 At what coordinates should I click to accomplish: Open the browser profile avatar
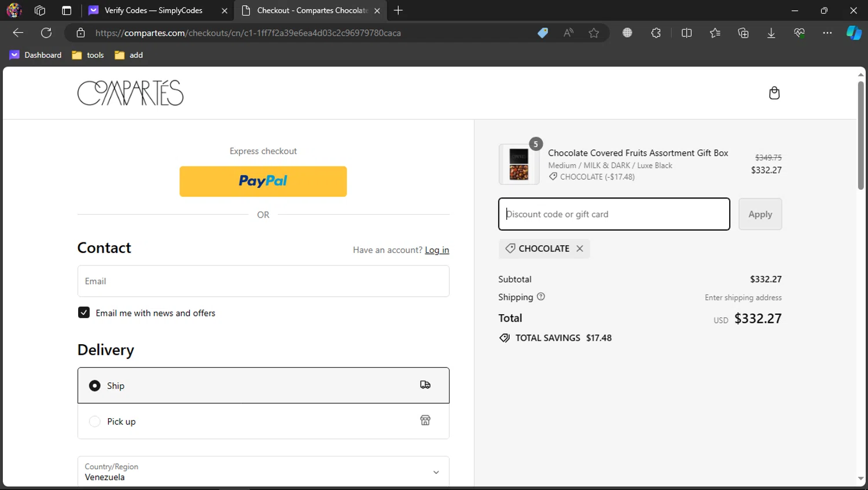click(x=14, y=10)
